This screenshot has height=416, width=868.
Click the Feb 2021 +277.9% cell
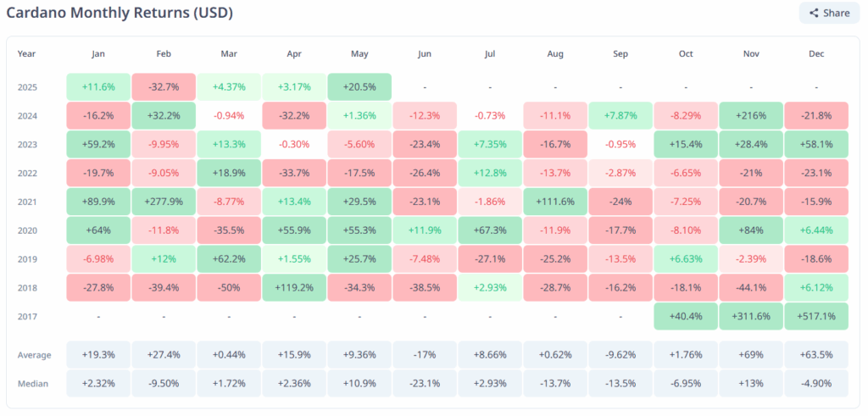[164, 202]
